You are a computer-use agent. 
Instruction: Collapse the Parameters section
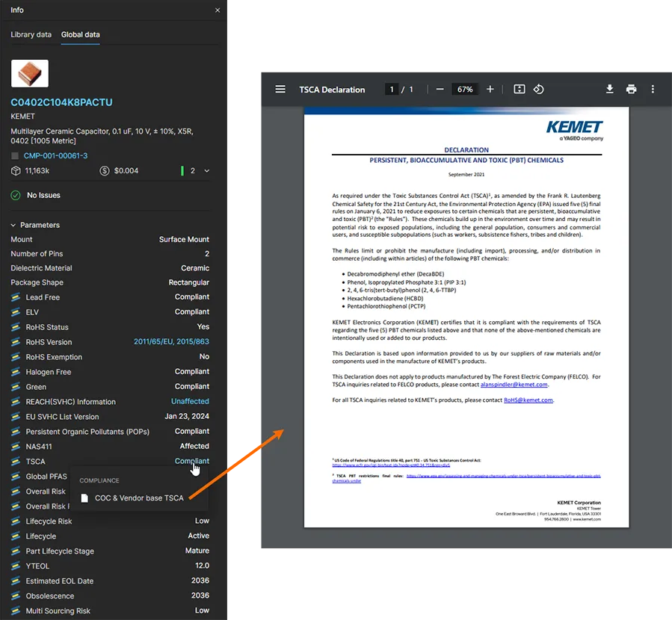pyautogui.click(x=13, y=226)
